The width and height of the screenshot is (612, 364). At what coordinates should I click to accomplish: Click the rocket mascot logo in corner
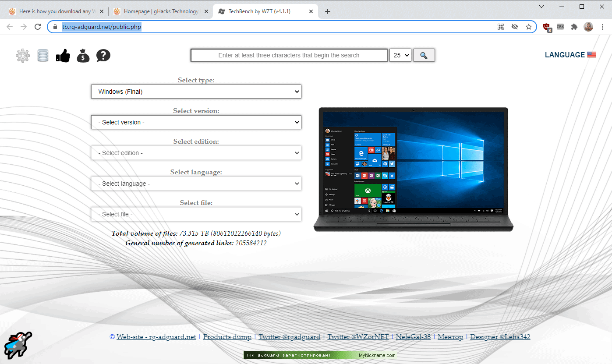pyautogui.click(x=18, y=346)
